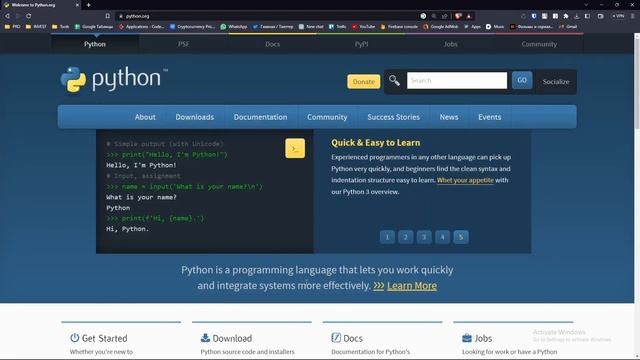Switch to the Community top tab
Image resolution: width=640 pixels, height=360 pixels.
(x=539, y=44)
